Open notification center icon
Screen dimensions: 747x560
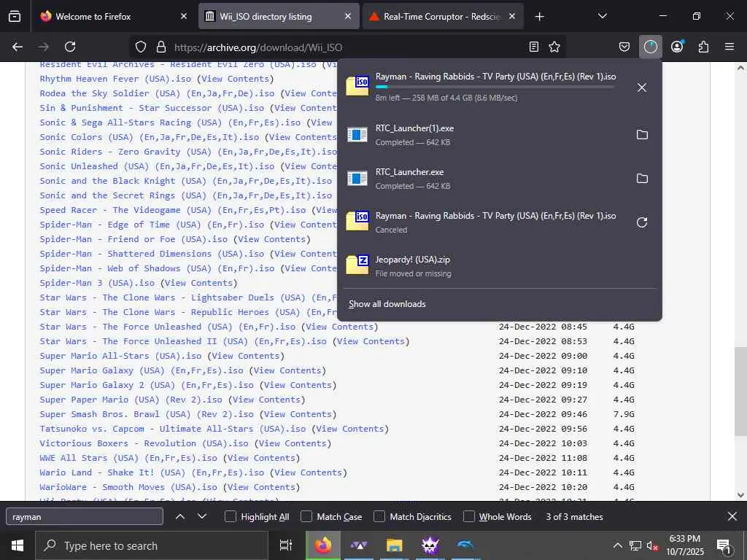point(724,546)
